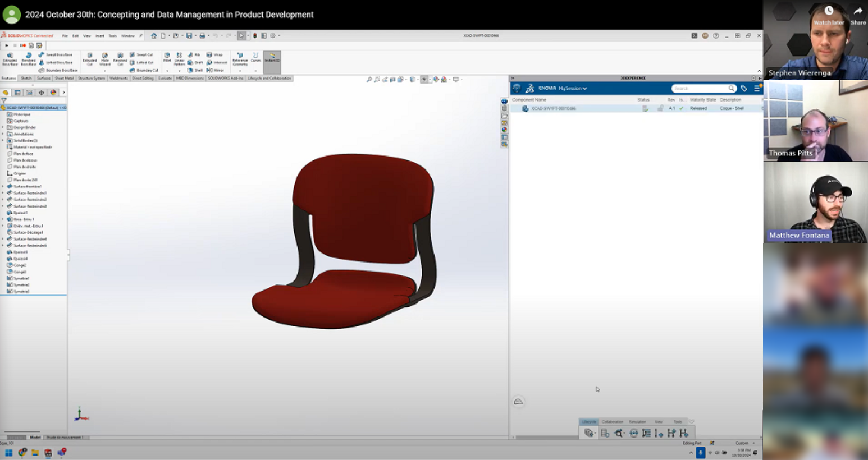This screenshot has width=868, height=460.
Task: Switch to the Weldments tab
Action: pyautogui.click(x=118, y=79)
